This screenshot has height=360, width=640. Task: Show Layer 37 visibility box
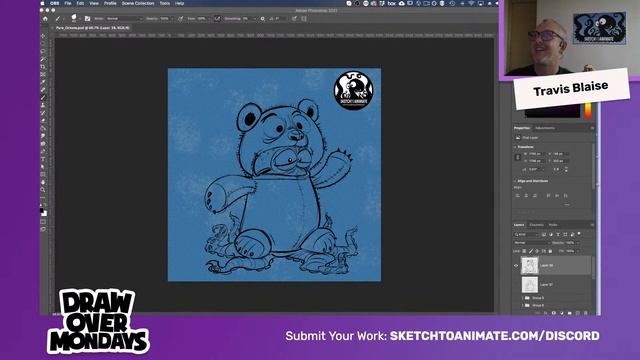point(516,285)
